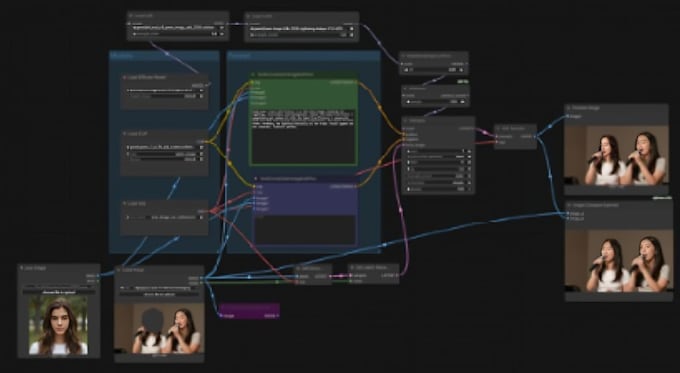
Task: Click the Image Comparer result image
Action: point(618,260)
